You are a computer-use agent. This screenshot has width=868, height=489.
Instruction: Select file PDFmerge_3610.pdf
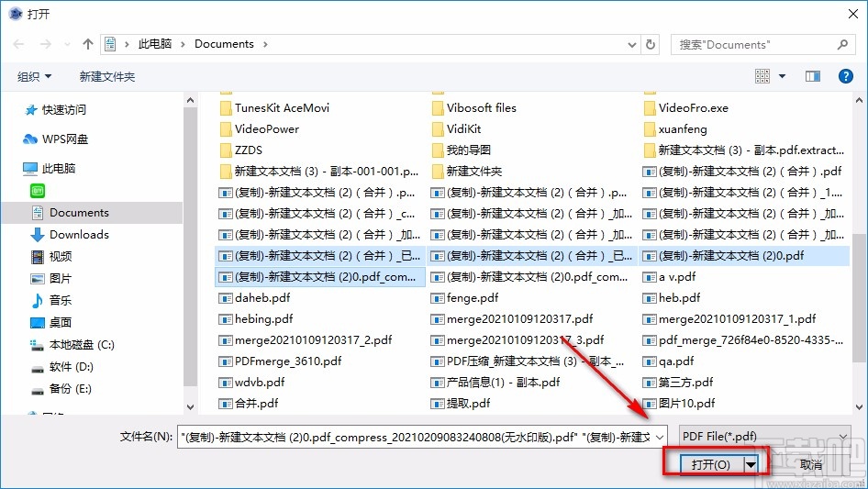click(280, 361)
